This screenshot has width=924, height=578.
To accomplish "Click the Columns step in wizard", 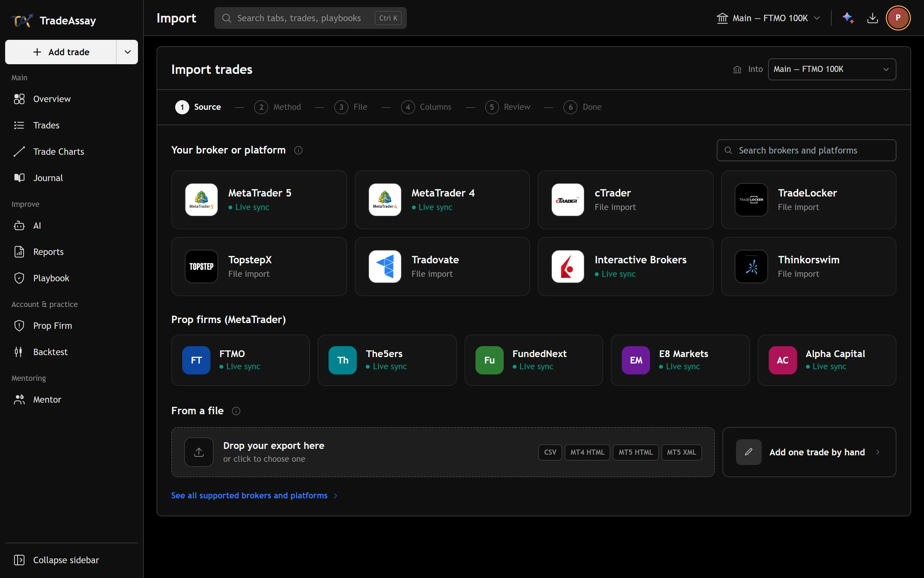I will click(426, 107).
